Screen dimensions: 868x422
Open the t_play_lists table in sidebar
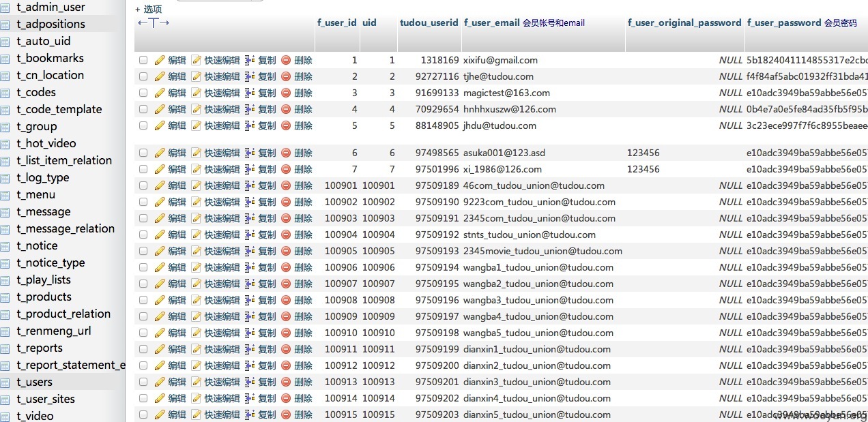pyautogui.click(x=44, y=280)
